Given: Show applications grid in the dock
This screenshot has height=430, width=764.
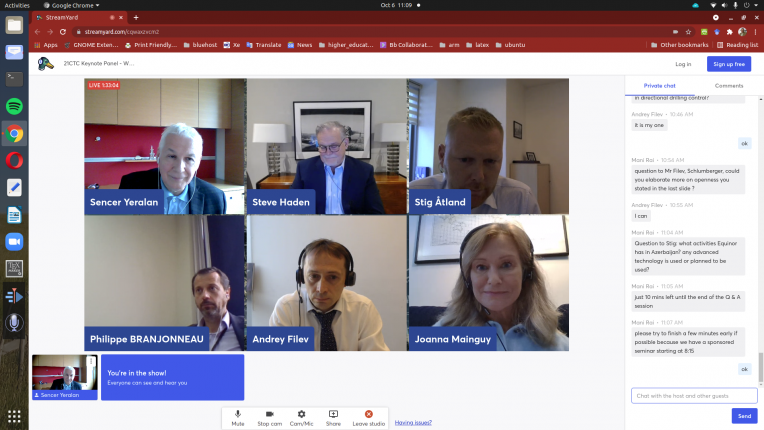Looking at the screenshot, I should tap(14, 415).
